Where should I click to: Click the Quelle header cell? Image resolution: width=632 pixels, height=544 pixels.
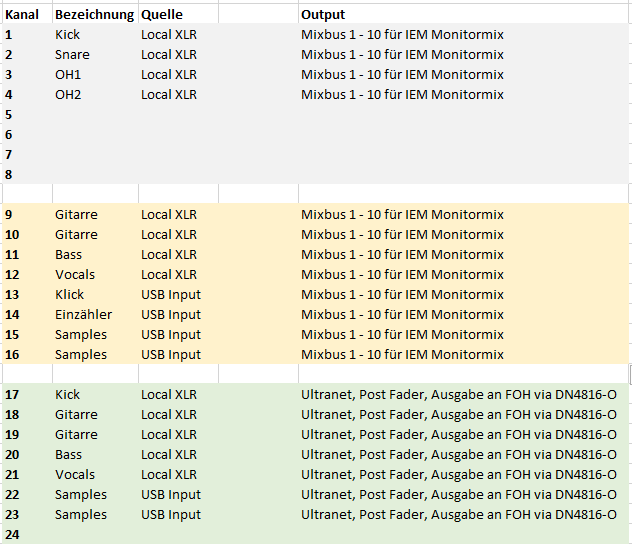[162, 15]
